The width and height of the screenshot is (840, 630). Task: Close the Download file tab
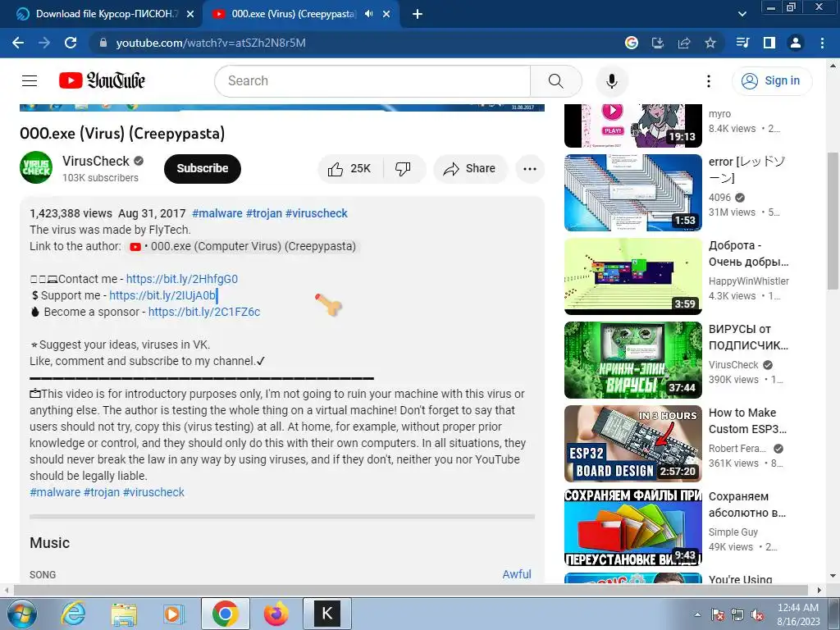[x=190, y=15]
